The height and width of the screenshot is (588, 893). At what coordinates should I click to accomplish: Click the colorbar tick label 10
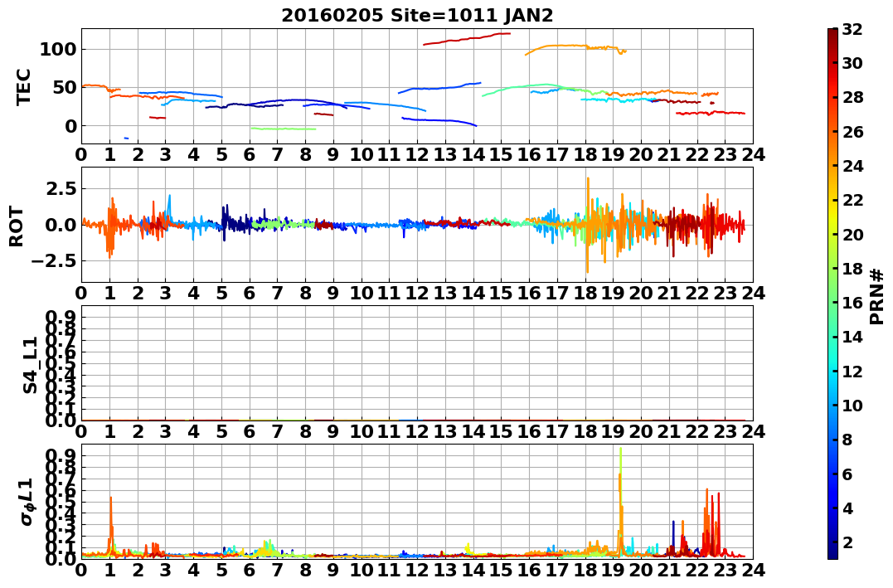coord(852,405)
